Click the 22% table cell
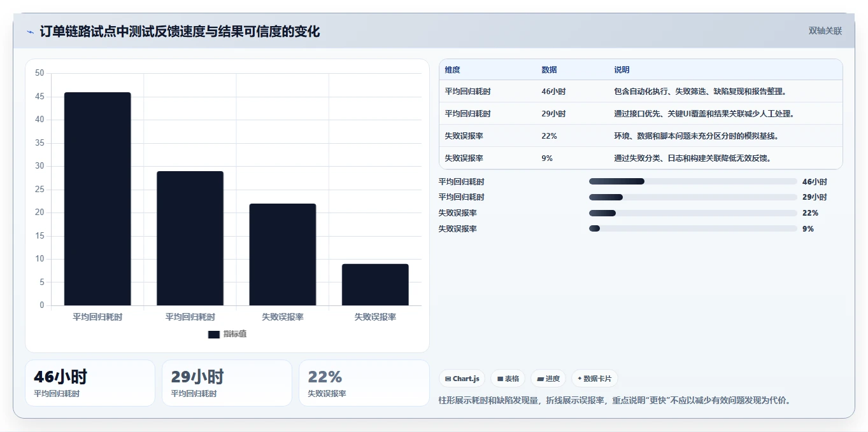The image size is (868, 432). pyautogui.click(x=549, y=136)
